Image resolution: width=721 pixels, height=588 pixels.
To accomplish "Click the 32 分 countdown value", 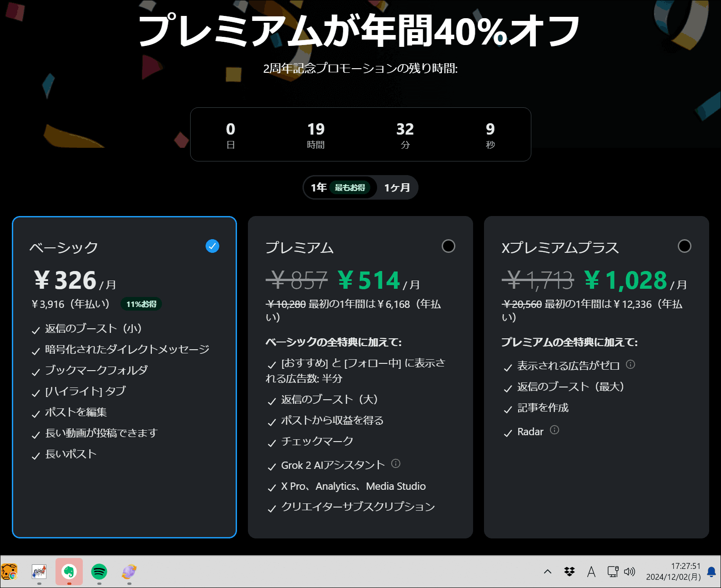I will click(x=405, y=135).
